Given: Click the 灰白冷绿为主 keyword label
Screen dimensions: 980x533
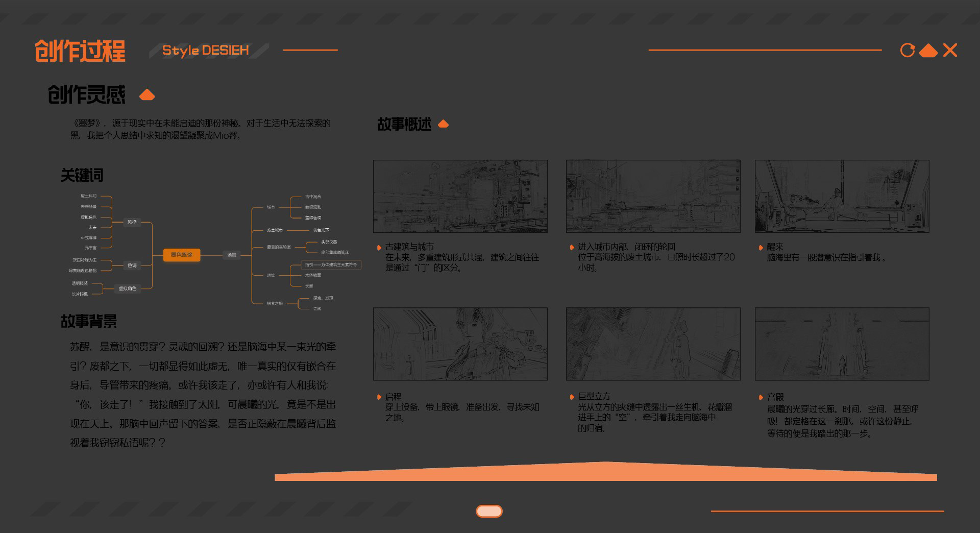Looking at the screenshot, I should pos(84,260).
